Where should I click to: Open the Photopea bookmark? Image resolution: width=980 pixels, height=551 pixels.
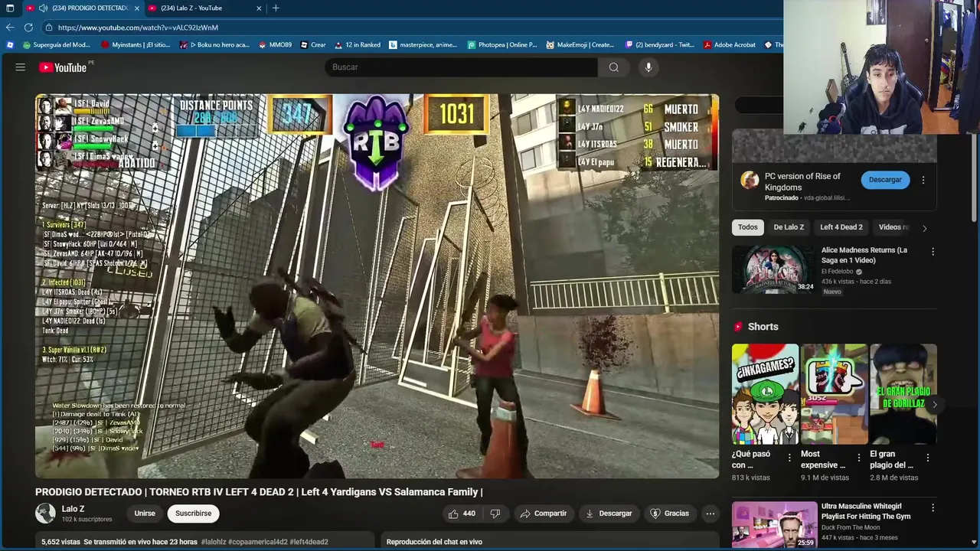pos(503,45)
